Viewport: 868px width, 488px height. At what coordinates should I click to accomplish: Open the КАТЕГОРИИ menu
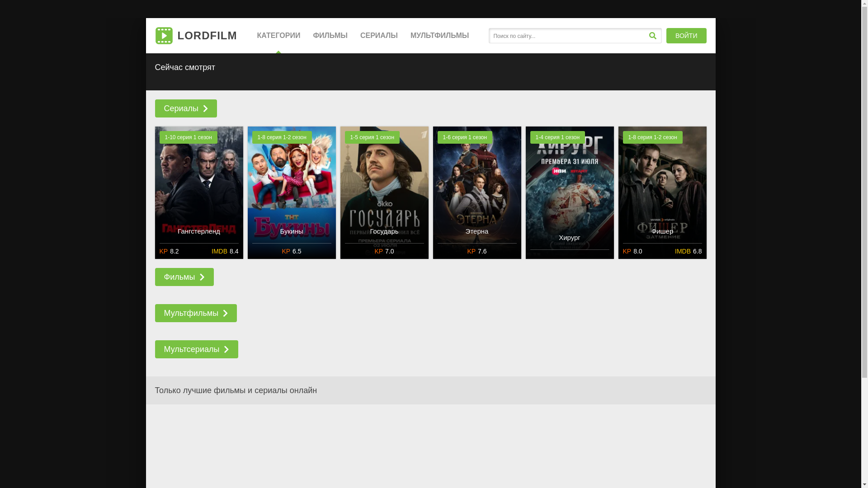(278, 36)
